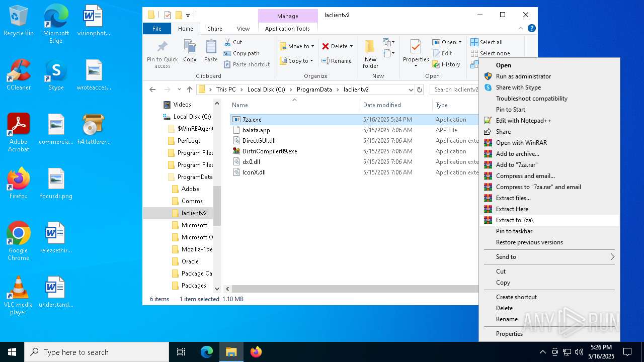Click the Rename ribbon button
Screen dimensions: 644x362
click(337, 61)
